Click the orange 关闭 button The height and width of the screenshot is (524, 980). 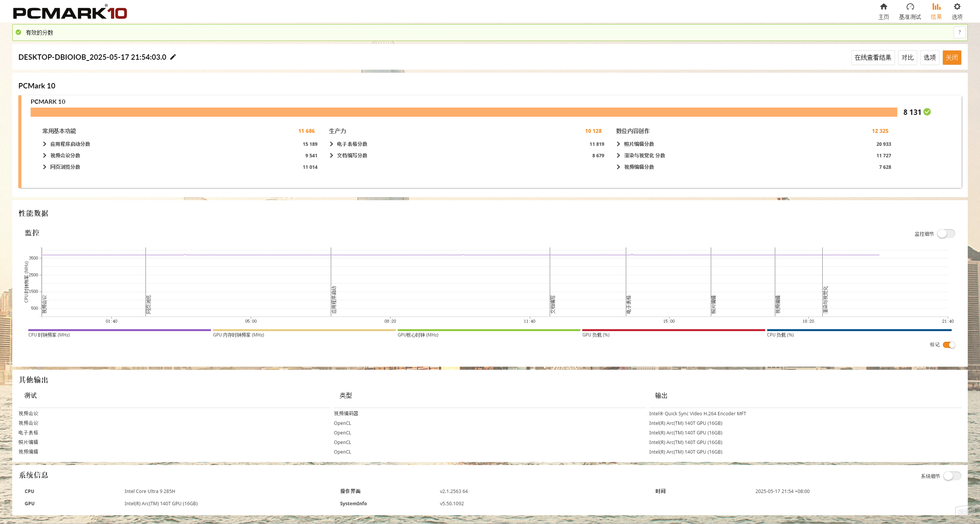click(952, 57)
